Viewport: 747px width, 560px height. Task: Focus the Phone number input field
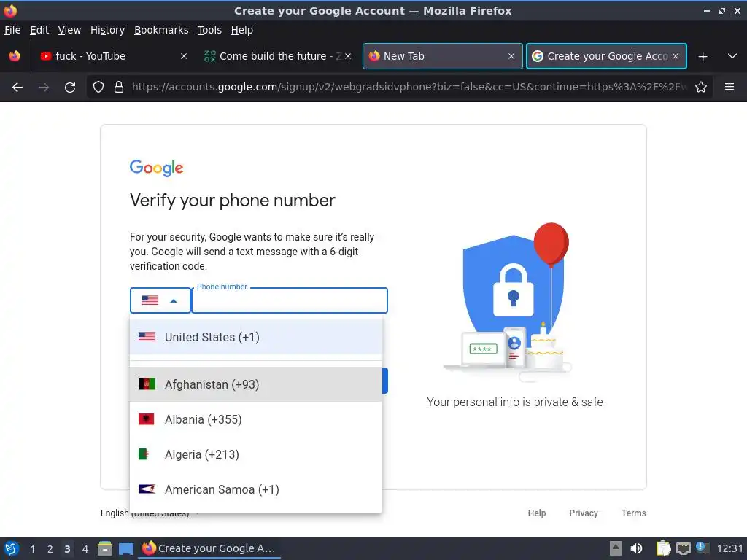(x=290, y=300)
